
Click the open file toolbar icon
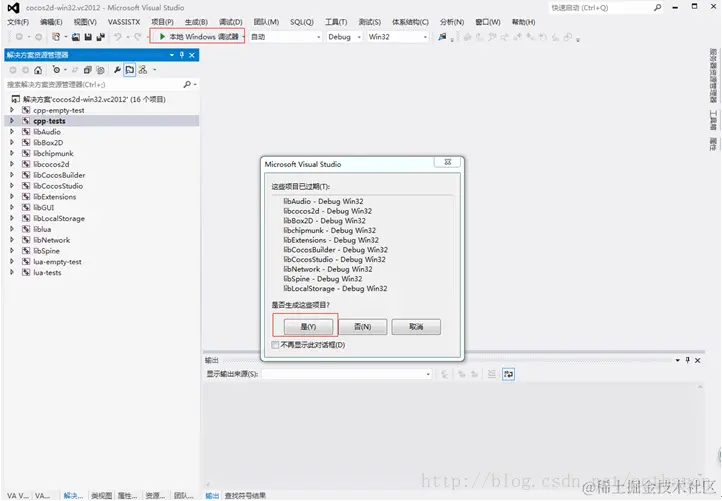point(76,37)
